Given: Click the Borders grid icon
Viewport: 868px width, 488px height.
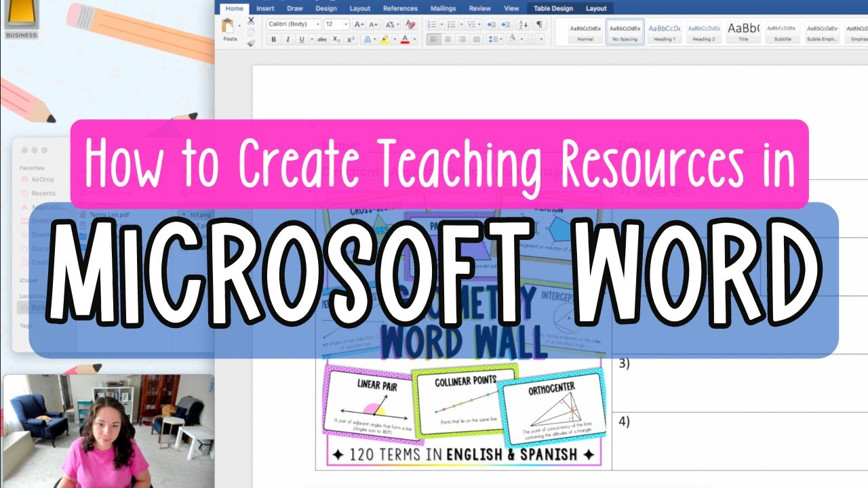Looking at the screenshot, I should (x=530, y=39).
